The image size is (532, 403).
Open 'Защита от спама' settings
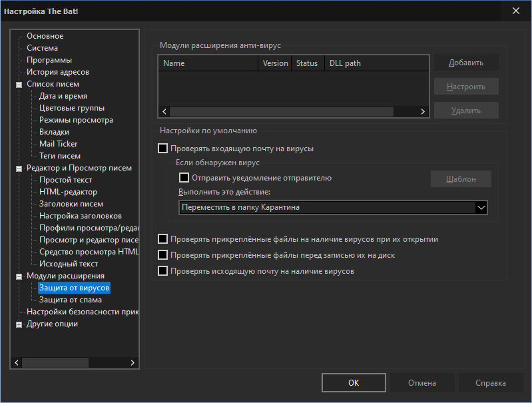coord(71,300)
